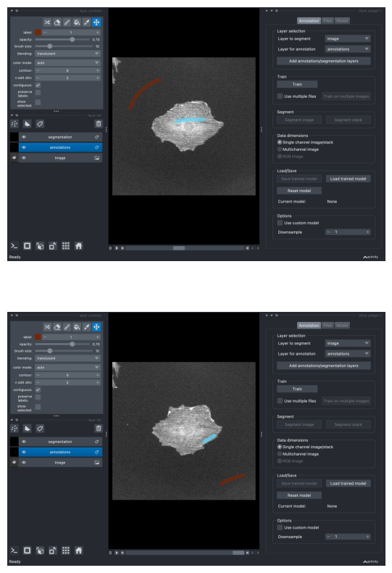
Task: Open the Model tab in the lower window
Action: click(342, 326)
